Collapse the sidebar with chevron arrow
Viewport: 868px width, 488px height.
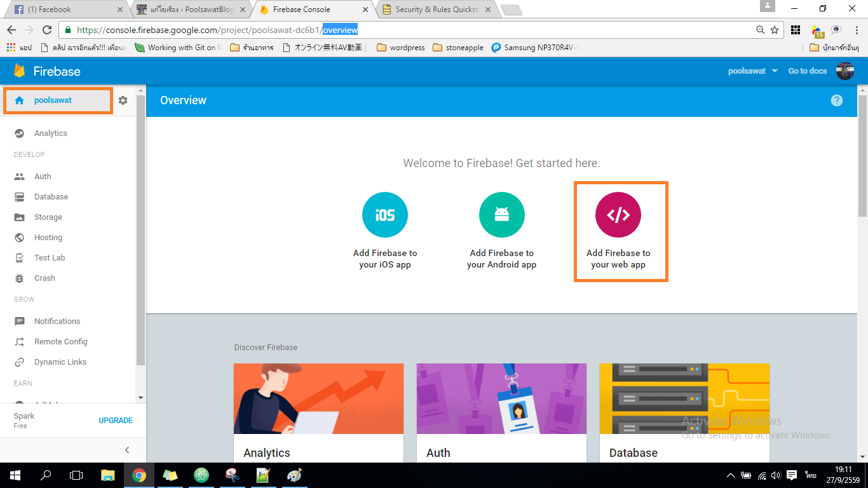pyautogui.click(x=127, y=450)
